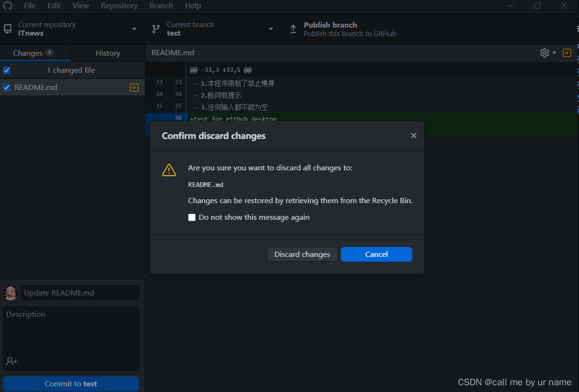
Task: Click diff line '- 2.断网有提示'
Action: tap(218, 95)
